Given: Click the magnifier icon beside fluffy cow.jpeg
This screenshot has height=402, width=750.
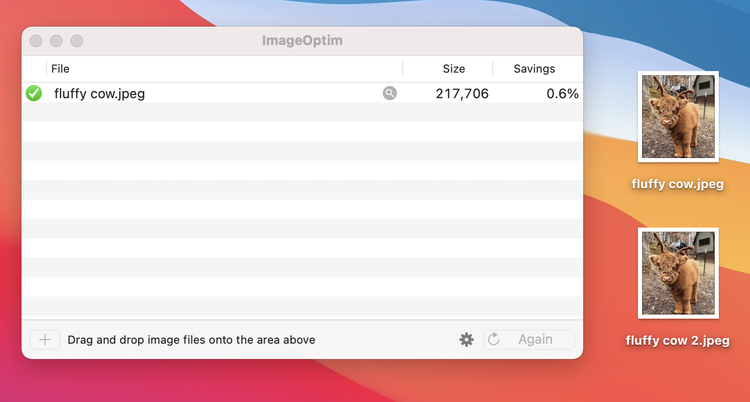Looking at the screenshot, I should (x=390, y=93).
